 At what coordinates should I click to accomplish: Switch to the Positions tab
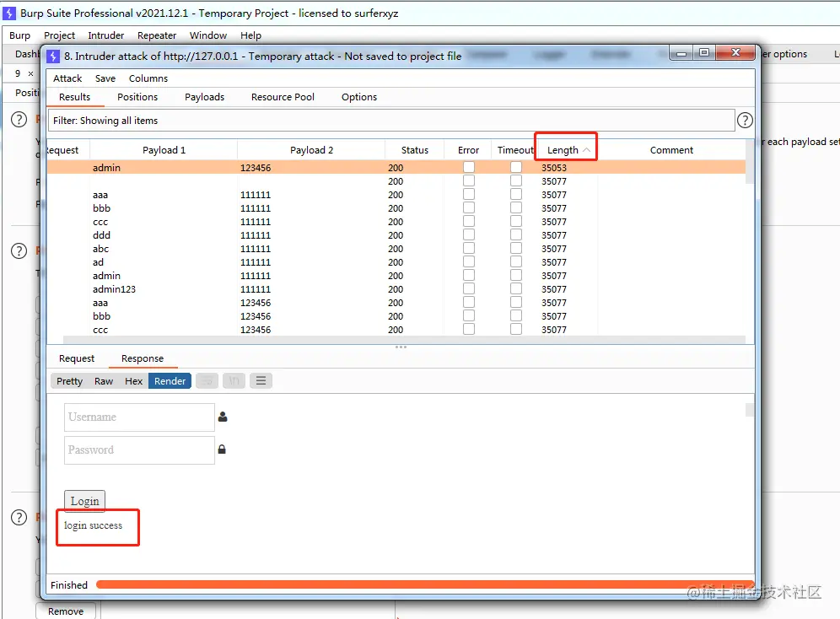point(137,97)
